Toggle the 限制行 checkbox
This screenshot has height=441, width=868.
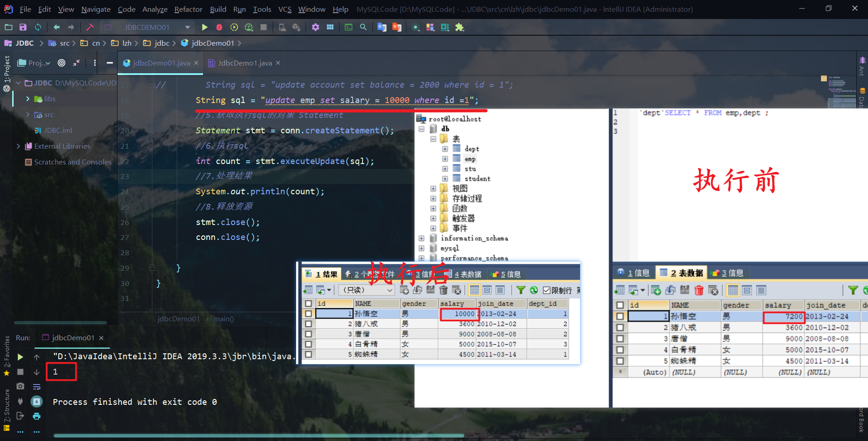(547, 290)
